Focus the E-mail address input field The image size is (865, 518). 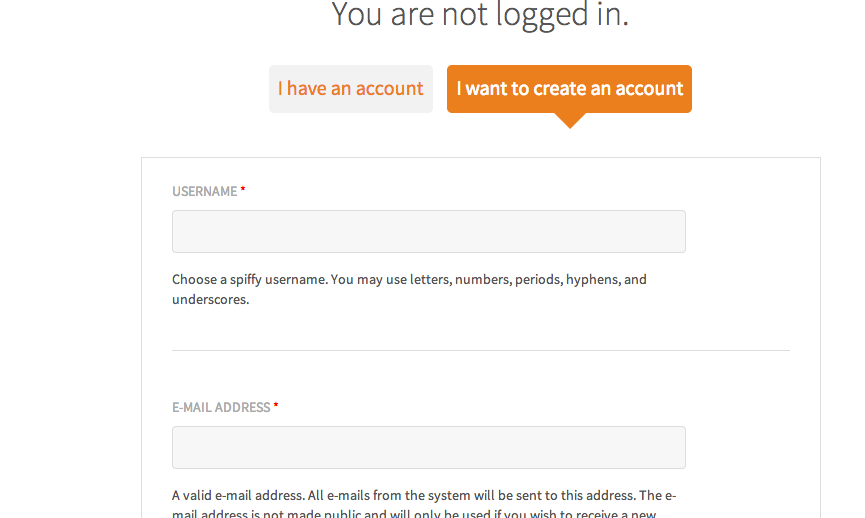coord(429,447)
